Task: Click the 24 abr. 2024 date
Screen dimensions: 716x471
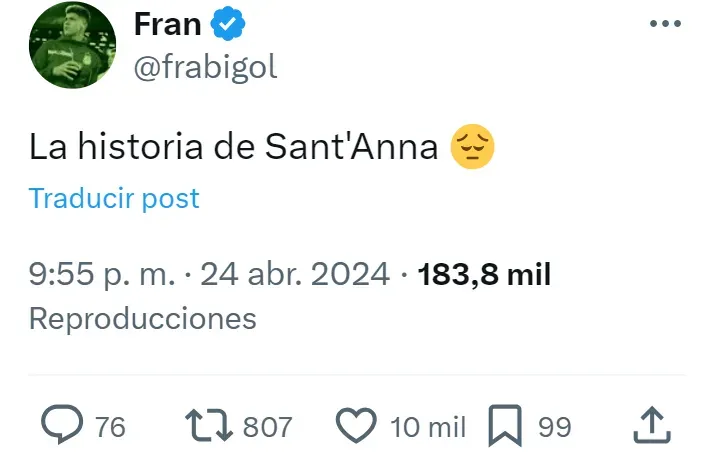Action: pyautogui.click(x=295, y=274)
